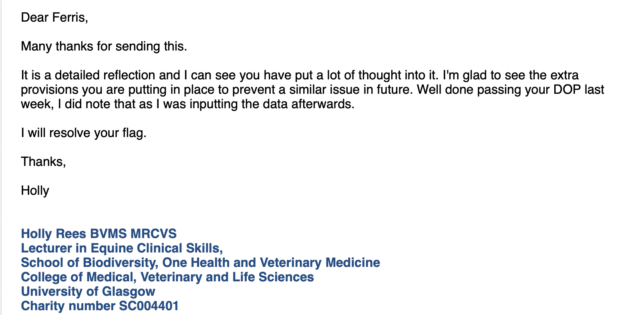
Task: Click 'School of Biodiversity, One Health' line
Action: (201, 262)
